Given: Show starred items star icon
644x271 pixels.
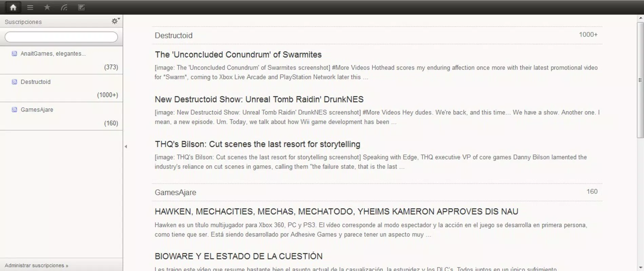Looking at the screenshot, I should coord(47,7).
